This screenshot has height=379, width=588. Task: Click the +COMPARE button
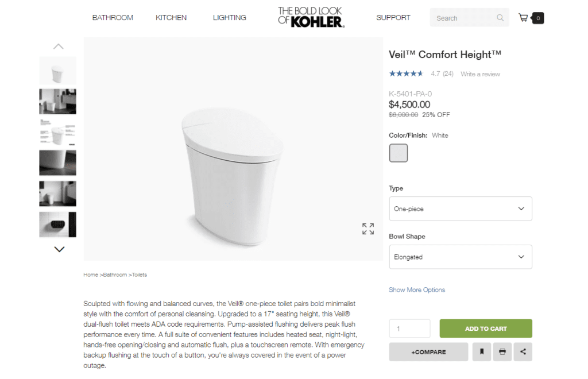(428, 351)
